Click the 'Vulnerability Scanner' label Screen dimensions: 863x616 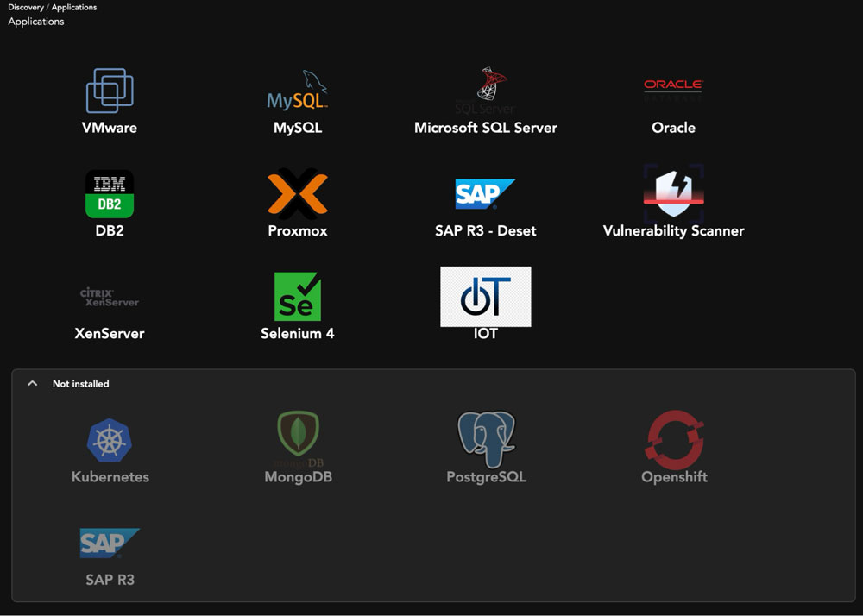coord(674,230)
